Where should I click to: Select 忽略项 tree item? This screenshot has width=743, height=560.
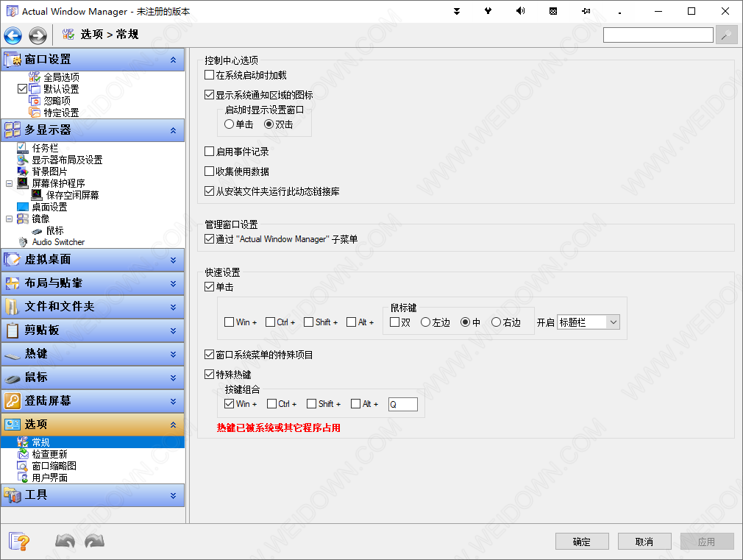click(57, 101)
